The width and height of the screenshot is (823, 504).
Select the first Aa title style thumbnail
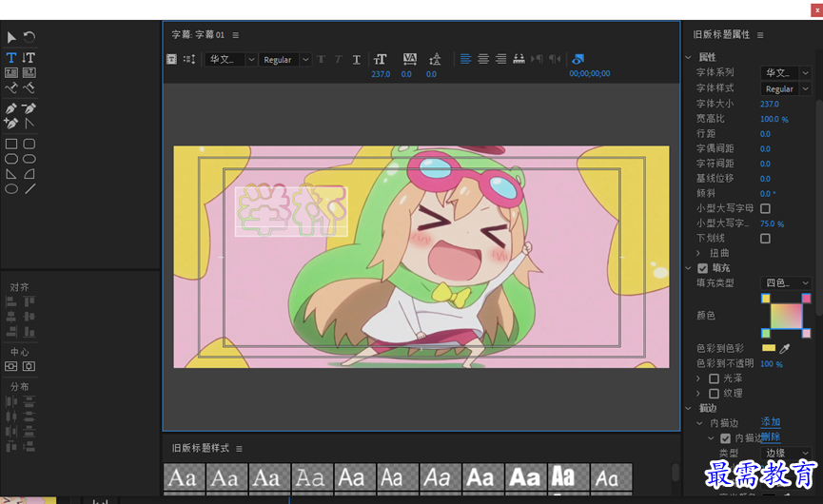(x=184, y=477)
